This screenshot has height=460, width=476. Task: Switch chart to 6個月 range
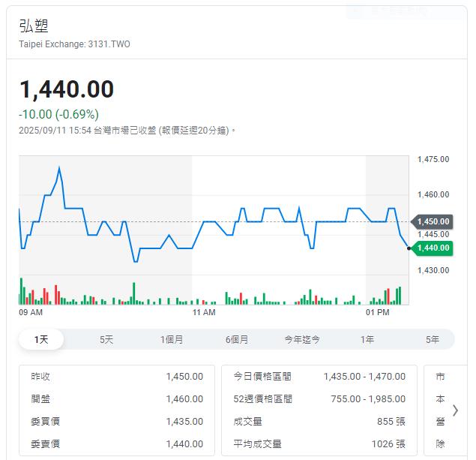click(x=237, y=339)
